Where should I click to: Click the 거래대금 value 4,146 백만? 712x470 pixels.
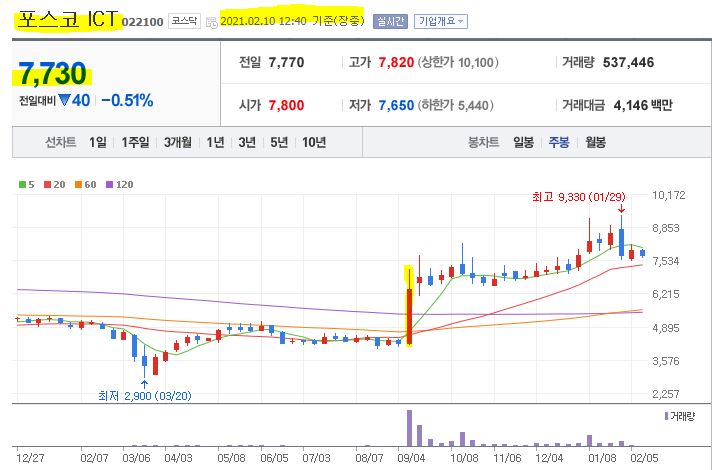click(x=643, y=105)
